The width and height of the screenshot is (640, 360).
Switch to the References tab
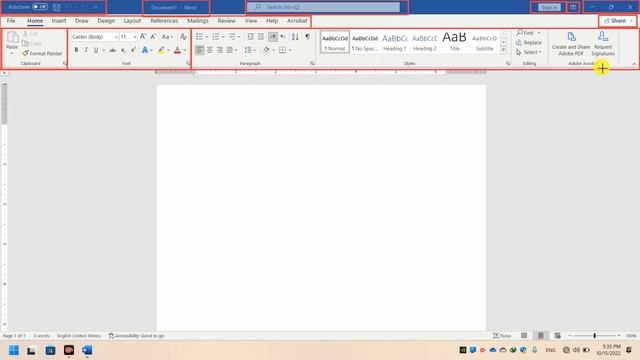click(164, 21)
